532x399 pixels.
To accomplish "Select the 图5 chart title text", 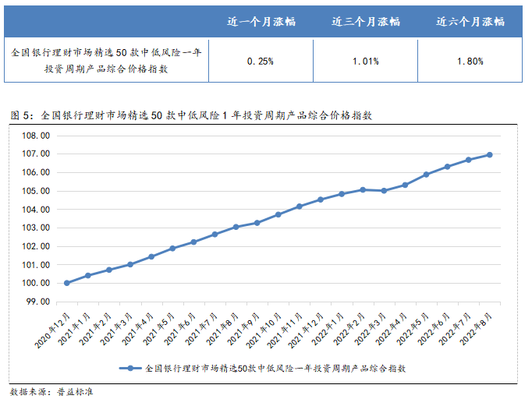I will [192, 115].
